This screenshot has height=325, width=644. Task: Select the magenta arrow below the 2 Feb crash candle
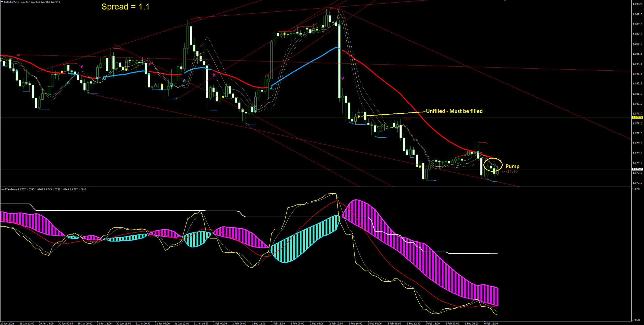[x=343, y=78]
